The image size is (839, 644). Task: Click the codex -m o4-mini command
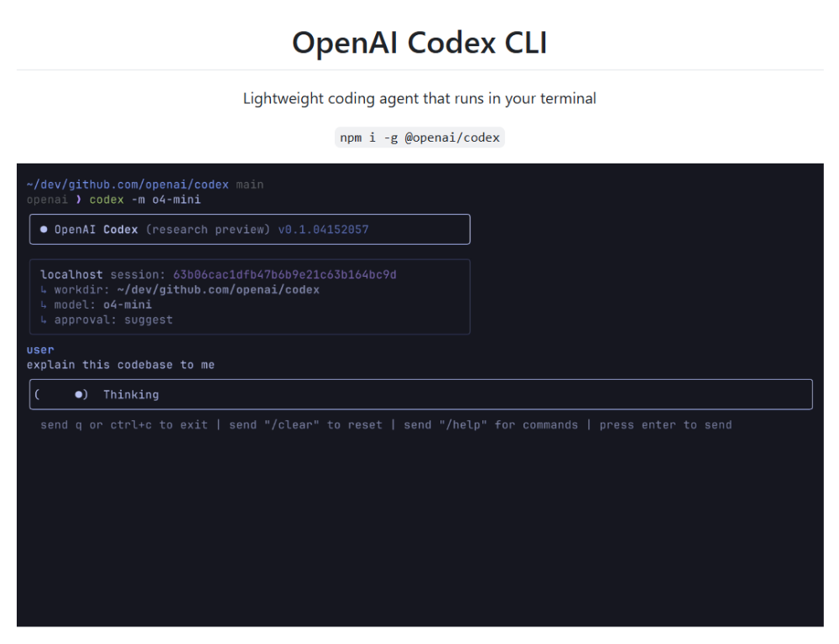click(x=145, y=200)
